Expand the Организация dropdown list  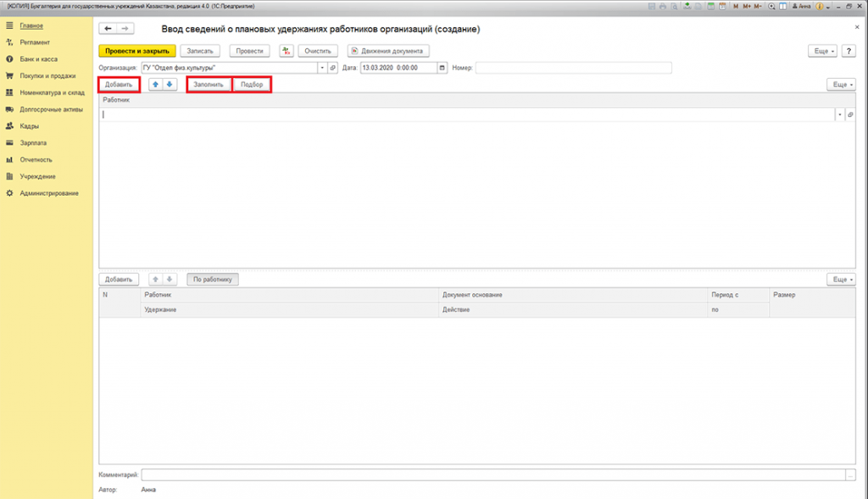tap(322, 68)
